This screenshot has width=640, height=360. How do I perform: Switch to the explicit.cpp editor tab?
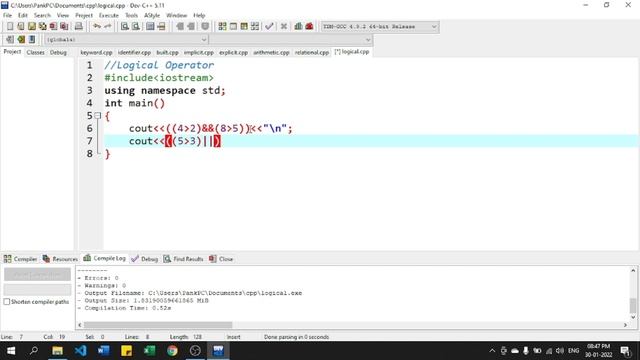click(x=233, y=52)
